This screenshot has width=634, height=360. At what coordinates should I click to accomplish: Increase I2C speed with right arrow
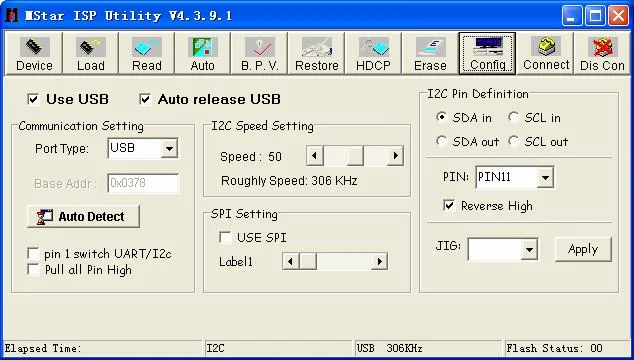[395, 156]
